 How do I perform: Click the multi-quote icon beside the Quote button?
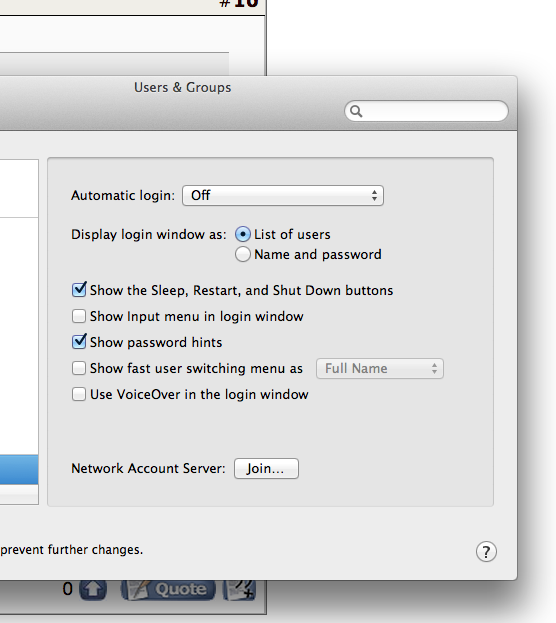pos(239,590)
